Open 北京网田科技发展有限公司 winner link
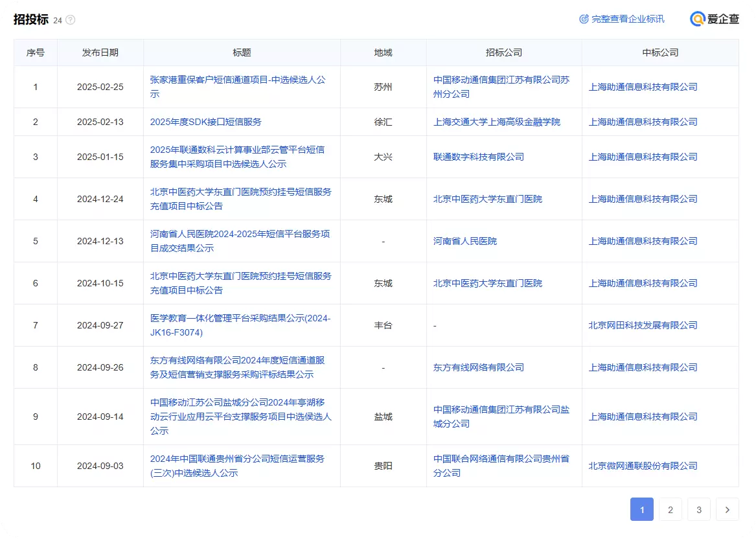756x539 pixels. point(643,325)
